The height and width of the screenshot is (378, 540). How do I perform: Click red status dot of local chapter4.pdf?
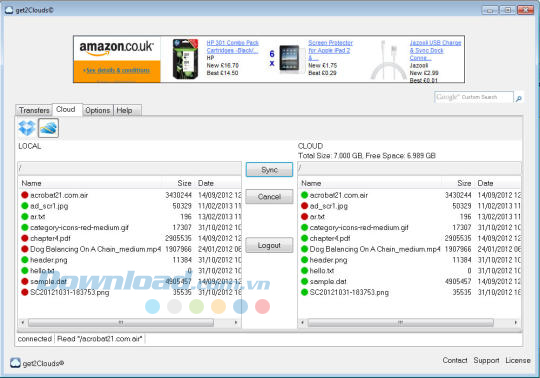pos(24,238)
